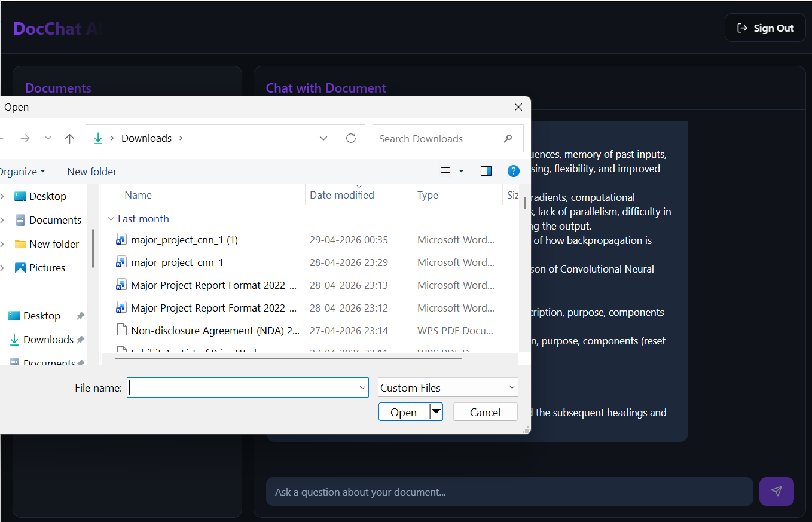Click the green download arrow in address bar
Screen dimensions: 812x522
[98, 138]
